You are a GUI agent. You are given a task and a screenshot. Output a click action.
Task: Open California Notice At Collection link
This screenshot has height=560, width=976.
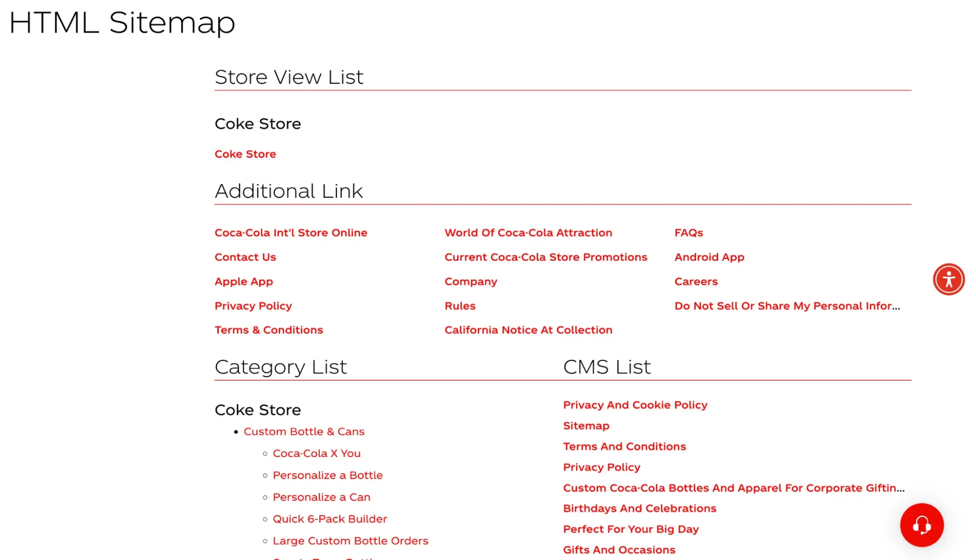528,330
